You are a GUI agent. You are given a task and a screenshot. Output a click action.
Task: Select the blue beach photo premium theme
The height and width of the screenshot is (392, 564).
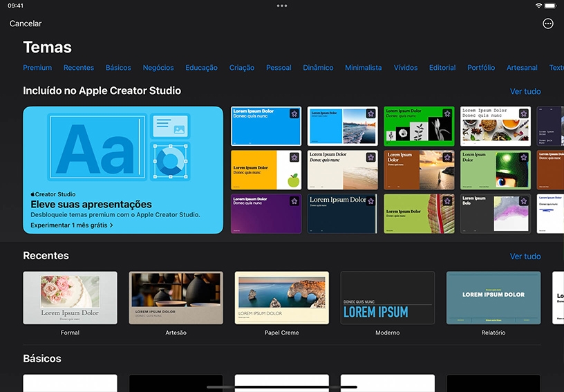(x=342, y=126)
